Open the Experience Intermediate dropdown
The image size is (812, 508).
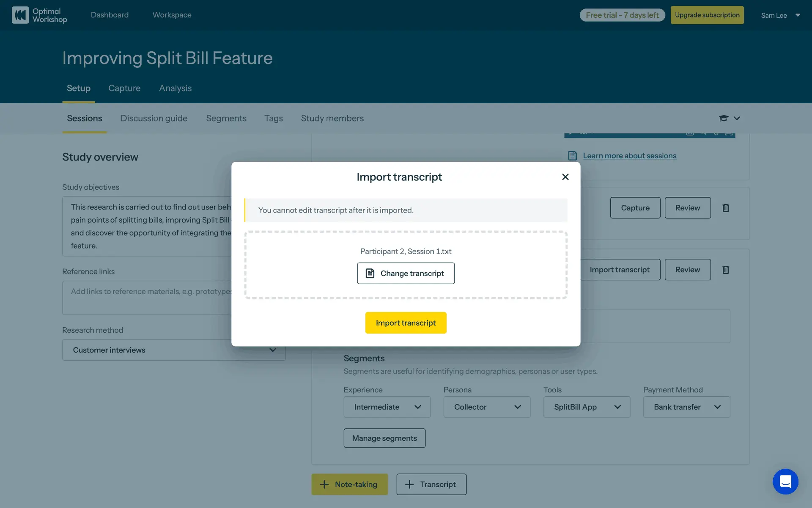click(x=387, y=407)
